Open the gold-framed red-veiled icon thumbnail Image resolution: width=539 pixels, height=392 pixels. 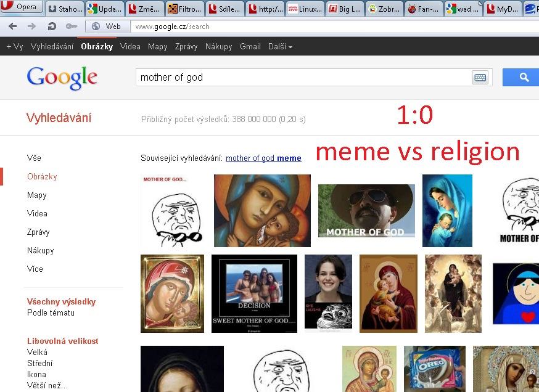click(172, 293)
